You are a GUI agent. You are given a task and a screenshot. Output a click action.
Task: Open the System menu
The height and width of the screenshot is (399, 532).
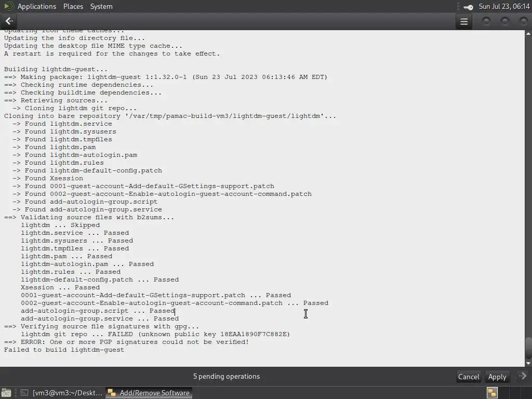(101, 6)
